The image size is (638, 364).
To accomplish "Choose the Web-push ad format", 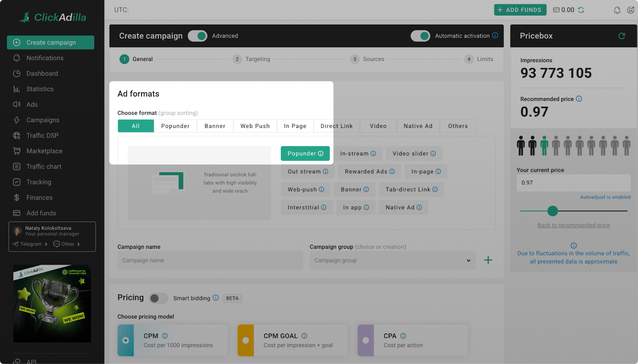I will coord(306,189).
